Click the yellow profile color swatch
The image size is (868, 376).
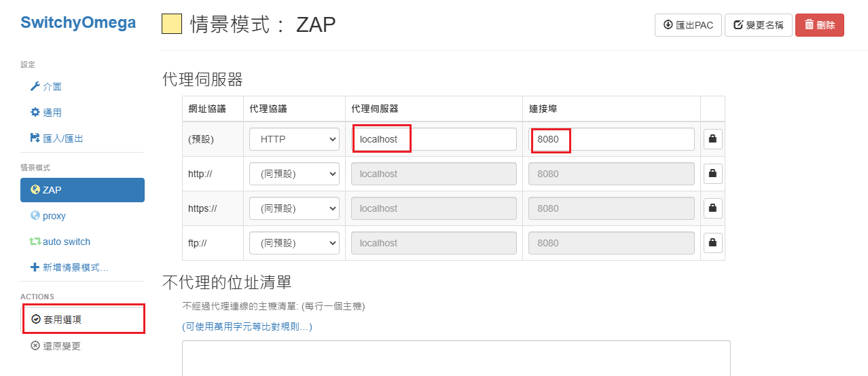pyautogui.click(x=172, y=24)
